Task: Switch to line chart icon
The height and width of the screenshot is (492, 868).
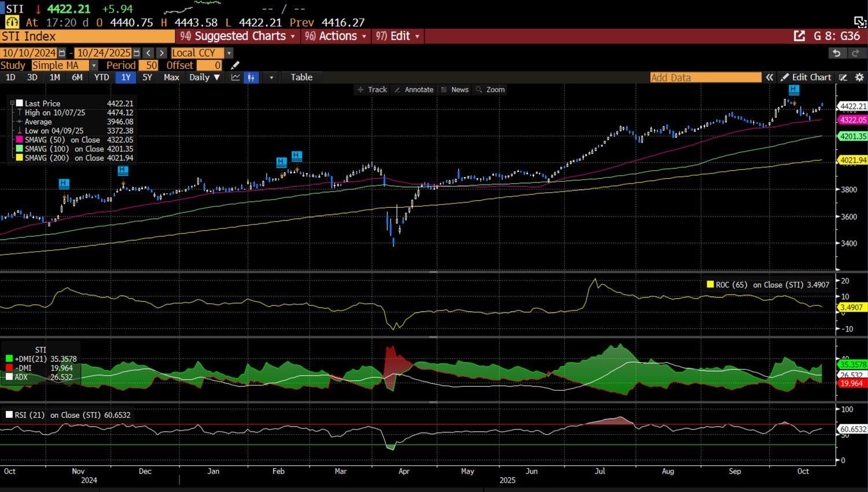Action: tap(236, 77)
